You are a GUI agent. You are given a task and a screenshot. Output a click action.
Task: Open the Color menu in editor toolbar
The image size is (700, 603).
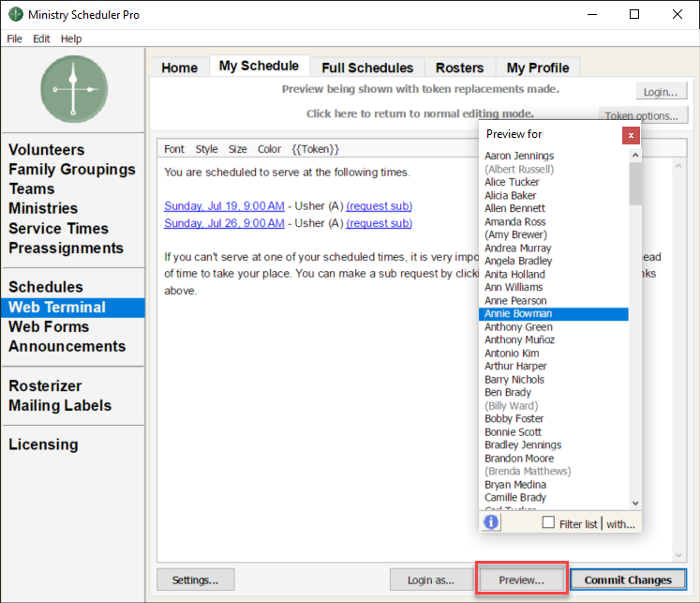pos(269,149)
